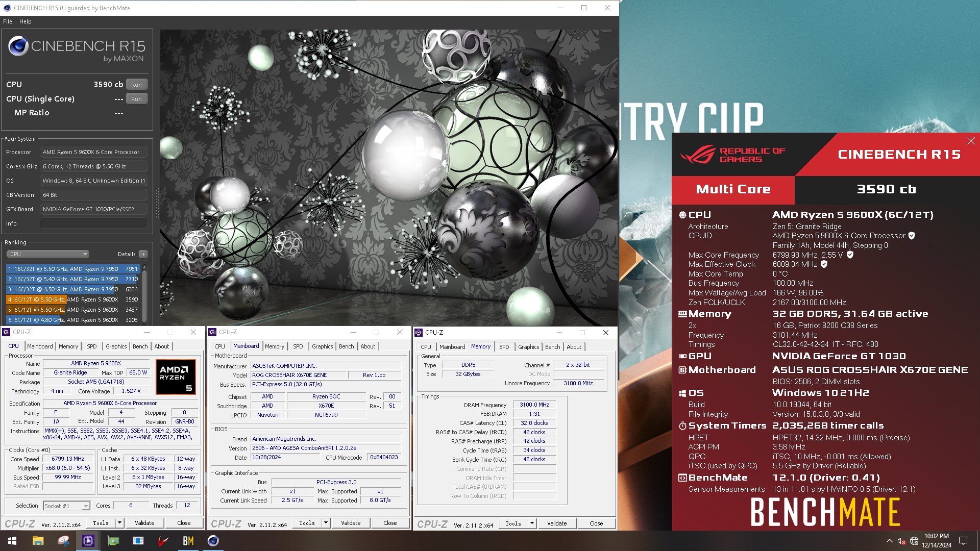This screenshot has width=980, height=551.
Task: Click the Core Speed value 6799.13 MHz
Action: click(68, 459)
